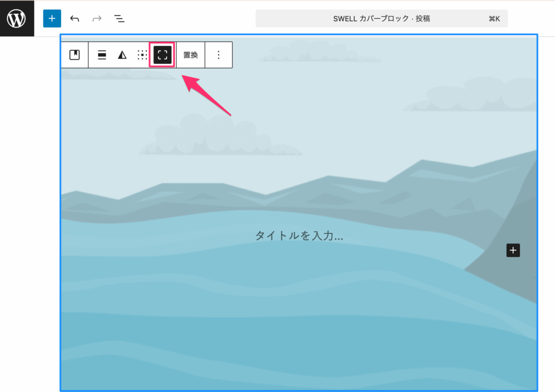555x392 pixels.
Task: Open the document overview list view
Action: tap(119, 18)
